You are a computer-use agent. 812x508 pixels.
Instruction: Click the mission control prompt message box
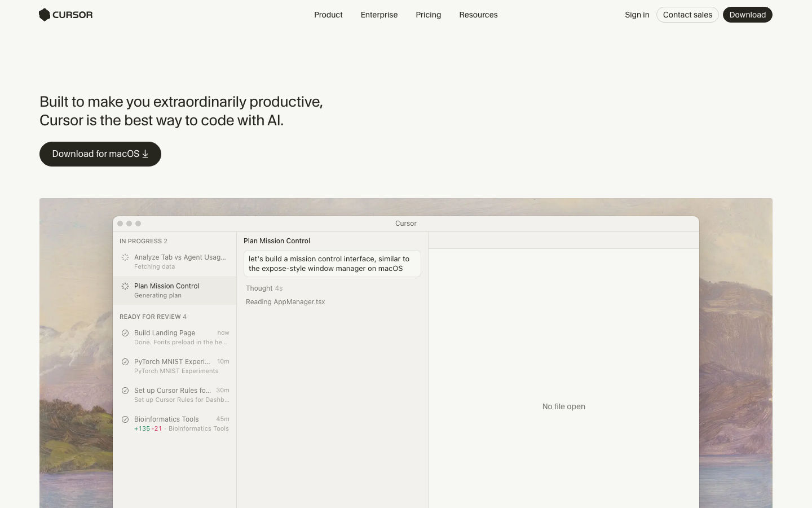pyautogui.click(x=332, y=264)
